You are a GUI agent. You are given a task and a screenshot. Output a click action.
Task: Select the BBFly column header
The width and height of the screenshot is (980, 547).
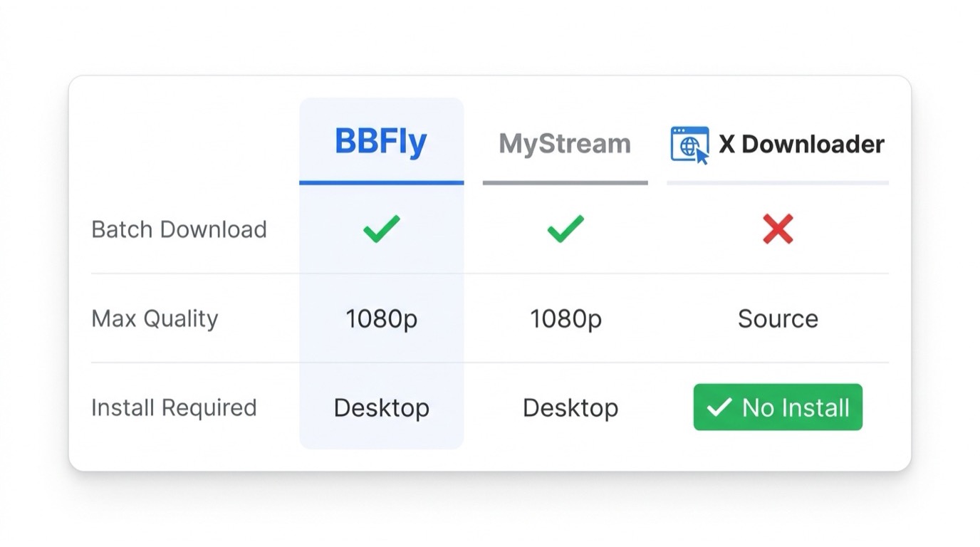(381, 142)
